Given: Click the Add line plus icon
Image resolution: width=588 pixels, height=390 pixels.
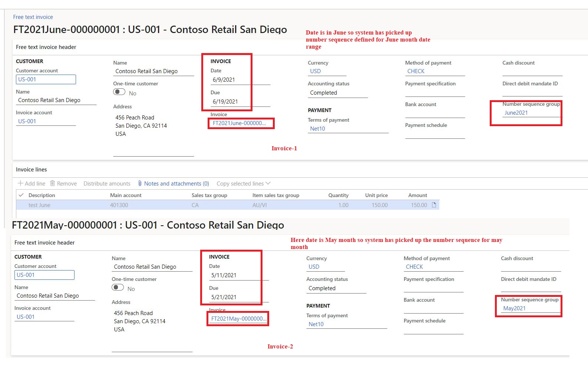Looking at the screenshot, I should coord(21,184).
